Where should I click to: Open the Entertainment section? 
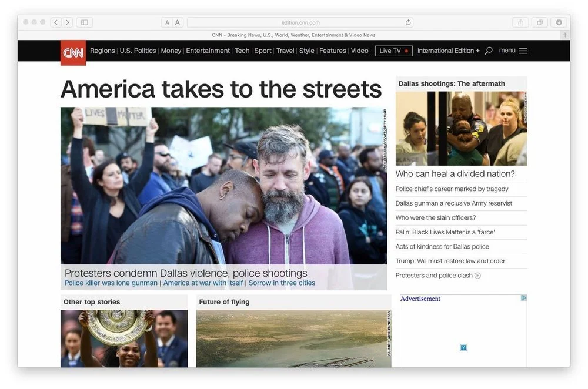click(x=208, y=51)
